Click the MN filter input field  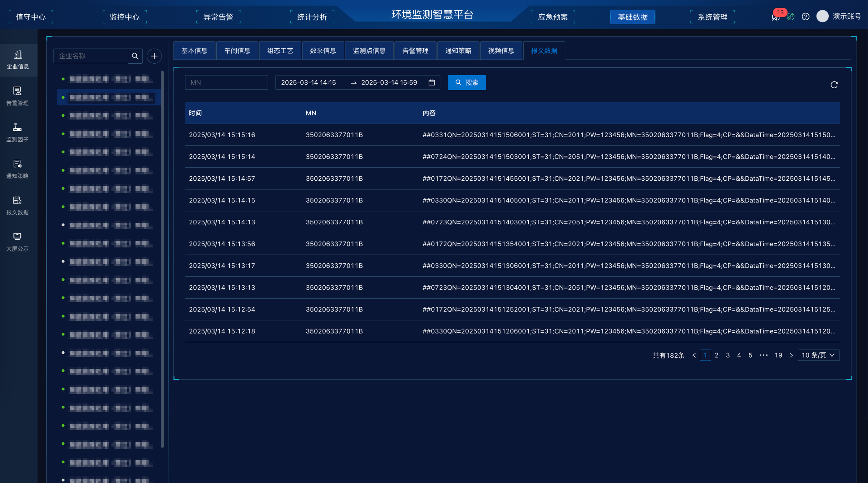[226, 82]
